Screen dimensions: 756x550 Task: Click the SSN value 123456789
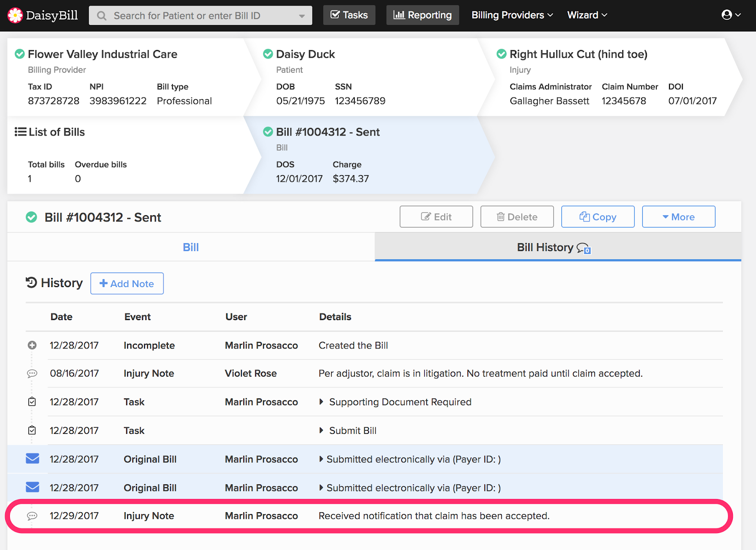(x=361, y=101)
